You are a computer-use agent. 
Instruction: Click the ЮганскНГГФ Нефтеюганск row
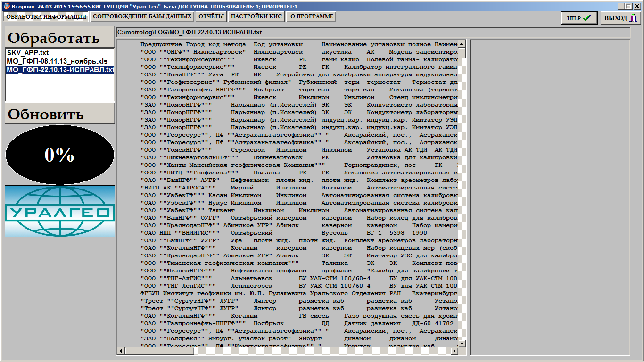tap(299, 271)
